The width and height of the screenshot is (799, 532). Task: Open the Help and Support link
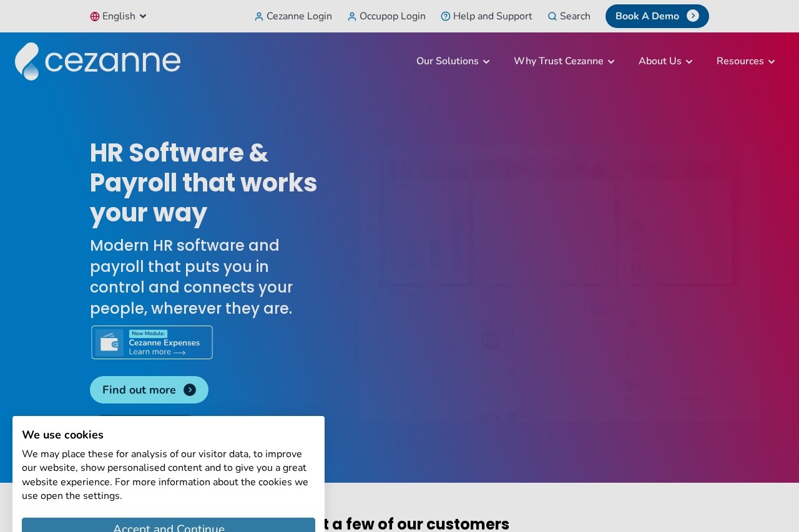[493, 16]
